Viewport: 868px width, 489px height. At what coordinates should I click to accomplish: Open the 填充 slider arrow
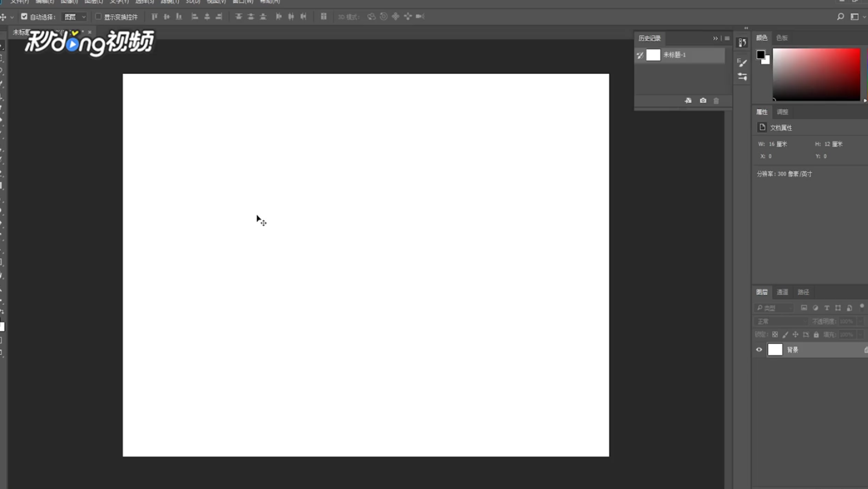tap(861, 335)
